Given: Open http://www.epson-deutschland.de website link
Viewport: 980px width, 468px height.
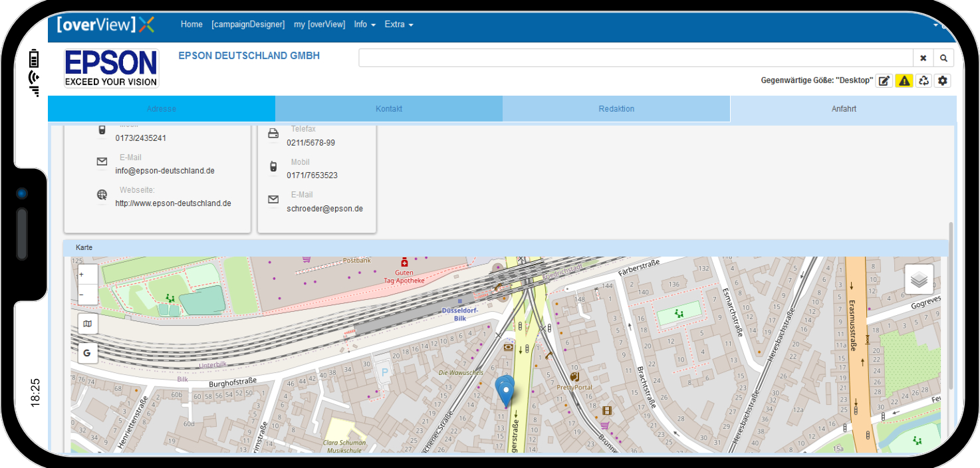Looking at the screenshot, I should pos(173,203).
